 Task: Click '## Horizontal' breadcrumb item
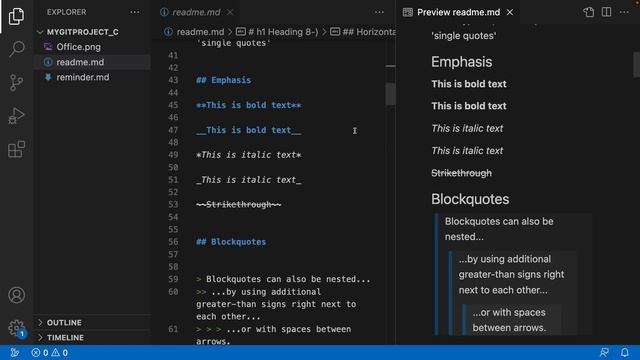point(369,32)
